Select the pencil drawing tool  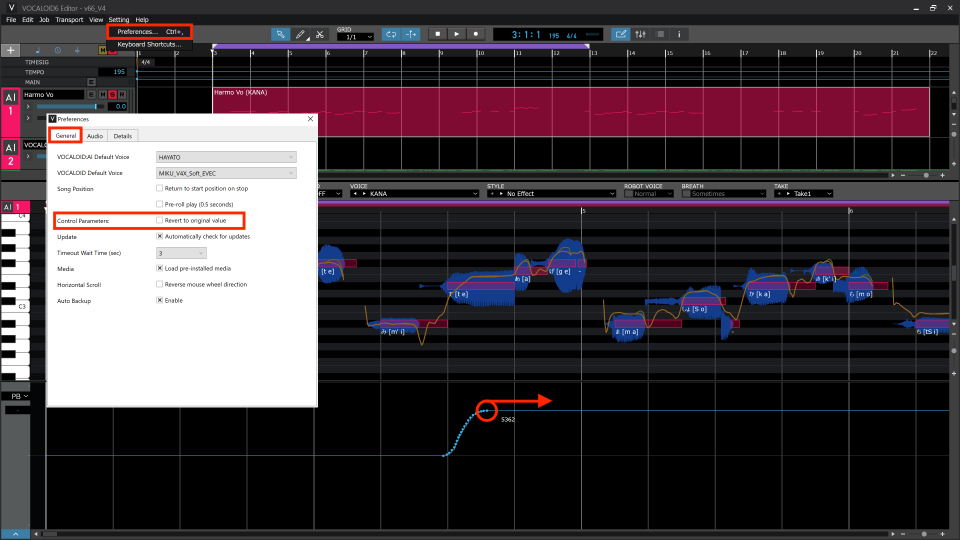(300, 34)
